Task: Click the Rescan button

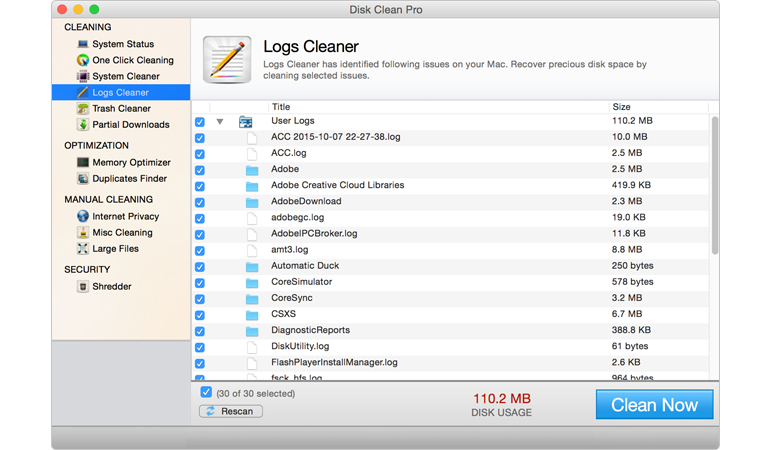Action: [x=231, y=411]
